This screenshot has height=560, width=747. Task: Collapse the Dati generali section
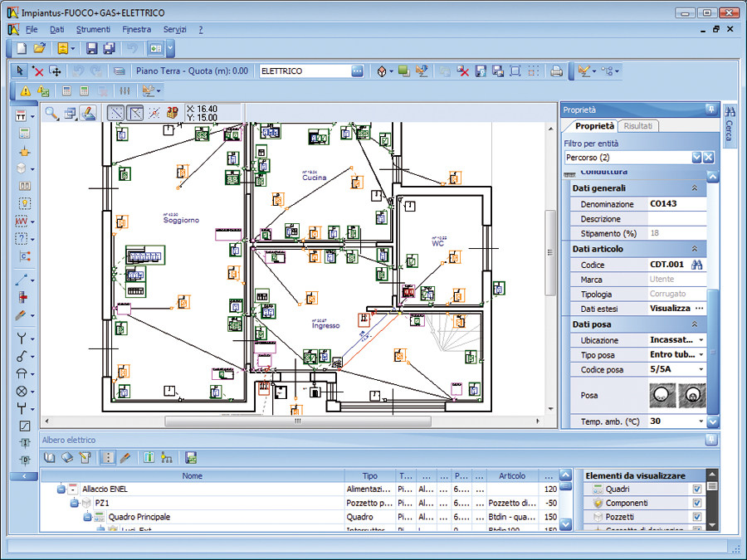[x=695, y=188]
